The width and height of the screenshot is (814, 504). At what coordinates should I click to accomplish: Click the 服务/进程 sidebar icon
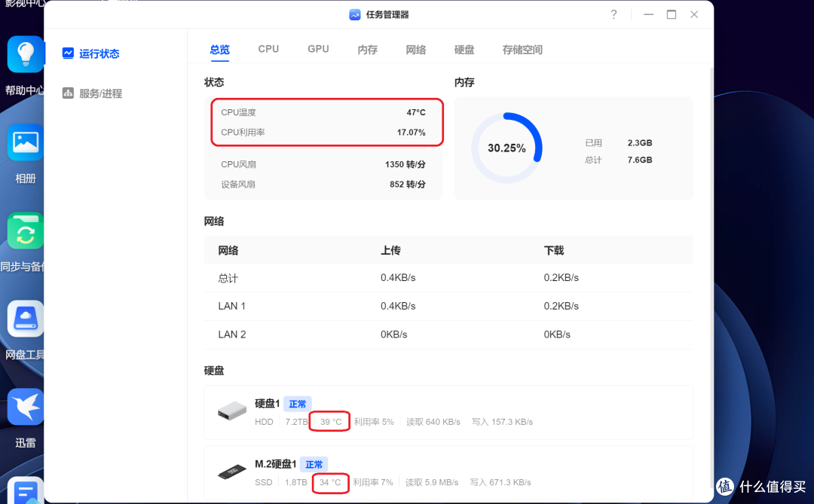click(68, 93)
